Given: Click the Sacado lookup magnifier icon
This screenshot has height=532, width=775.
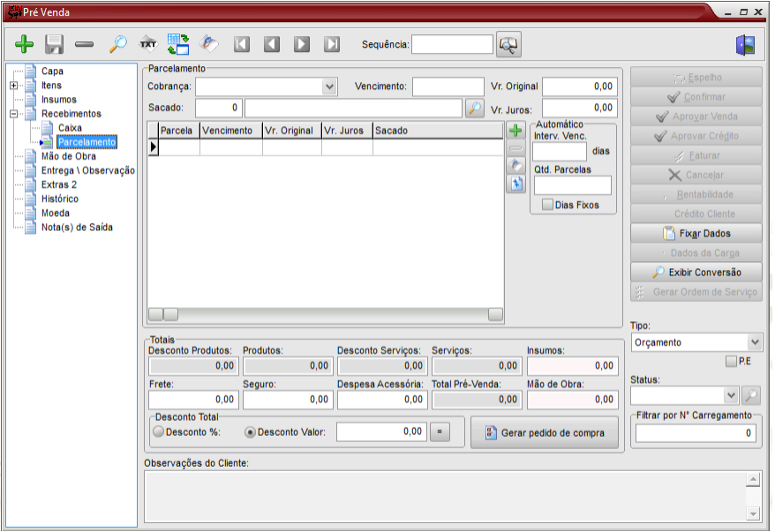Looking at the screenshot, I should pos(475,108).
